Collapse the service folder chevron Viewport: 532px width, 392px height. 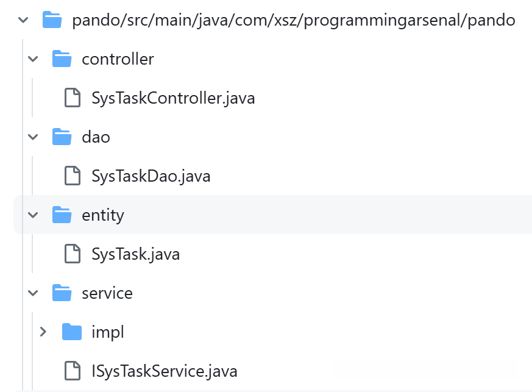point(32,293)
